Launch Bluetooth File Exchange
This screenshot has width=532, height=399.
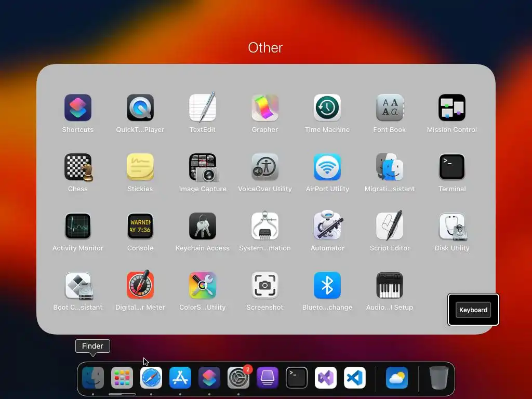click(x=327, y=285)
